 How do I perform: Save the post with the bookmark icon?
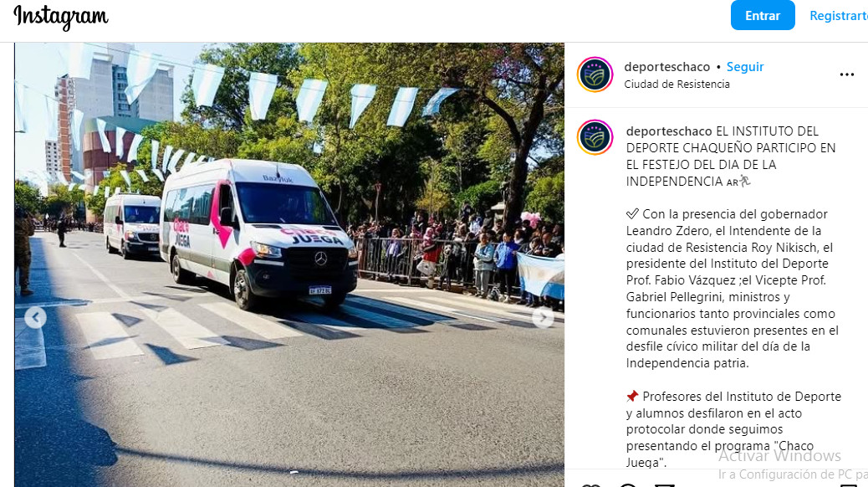pyautogui.click(x=848, y=485)
